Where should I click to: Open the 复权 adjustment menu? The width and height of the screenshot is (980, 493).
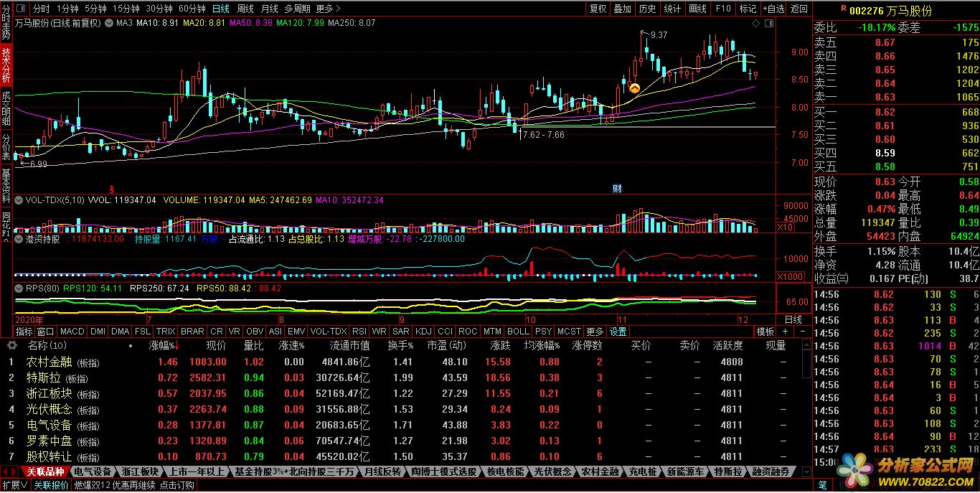tap(598, 9)
